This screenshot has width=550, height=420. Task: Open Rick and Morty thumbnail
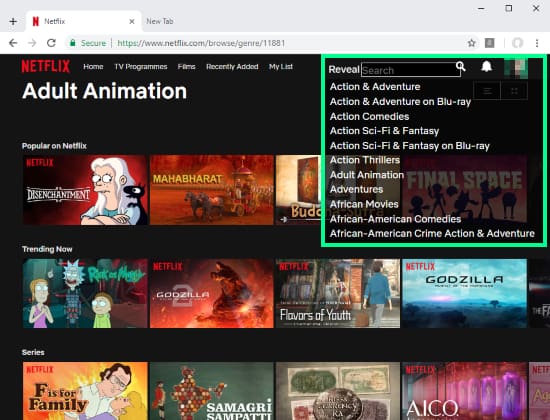point(85,293)
